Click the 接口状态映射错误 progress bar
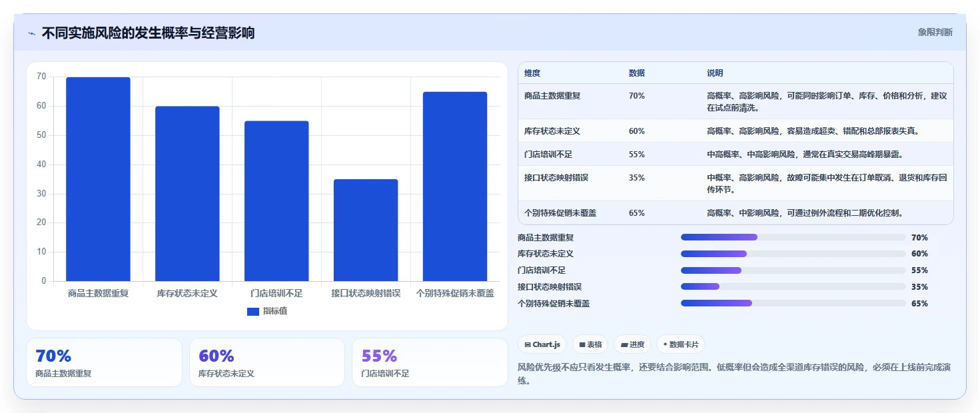The image size is (980, 413). pos(793,286)
